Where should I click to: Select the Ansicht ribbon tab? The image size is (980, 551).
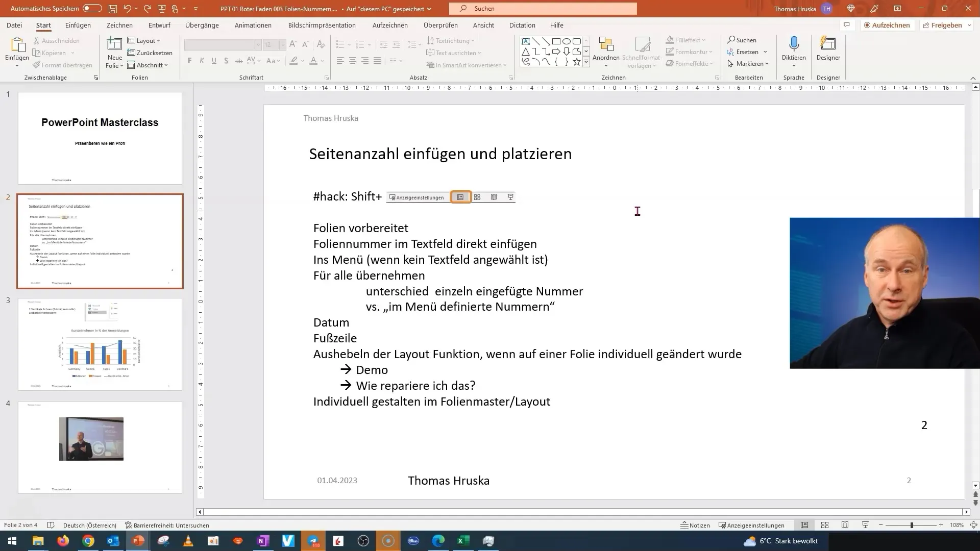point(483,25)
